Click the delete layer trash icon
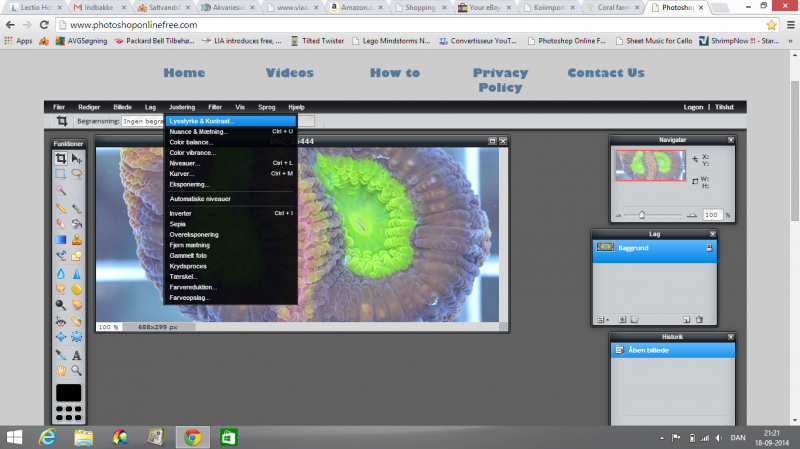This screenshot has width=800, height=449. tap(700, 320)
